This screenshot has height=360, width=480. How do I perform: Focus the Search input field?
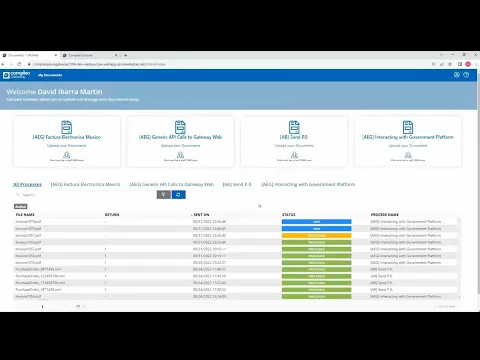(85, 195)
